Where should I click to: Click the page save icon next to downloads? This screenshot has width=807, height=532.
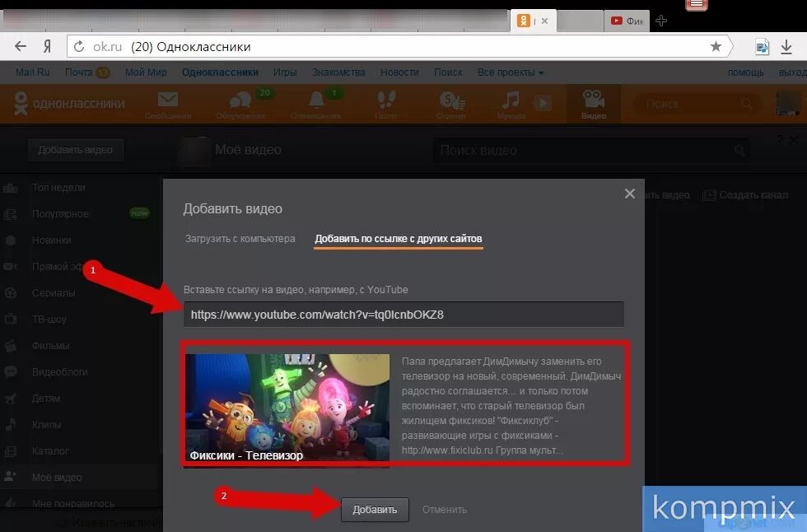(762, 47)
